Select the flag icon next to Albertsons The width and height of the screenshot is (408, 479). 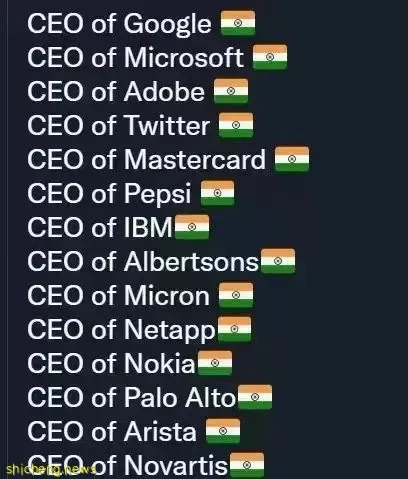[278, 261]
